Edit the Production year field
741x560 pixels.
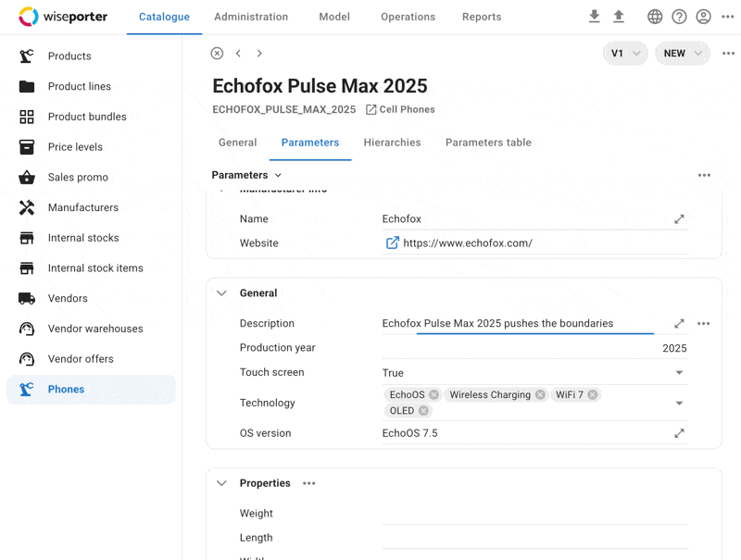tap(535, 348)
